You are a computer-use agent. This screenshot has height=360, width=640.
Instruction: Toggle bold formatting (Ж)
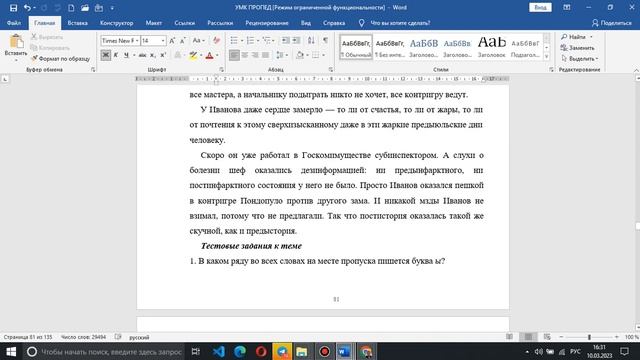point(105,55)
